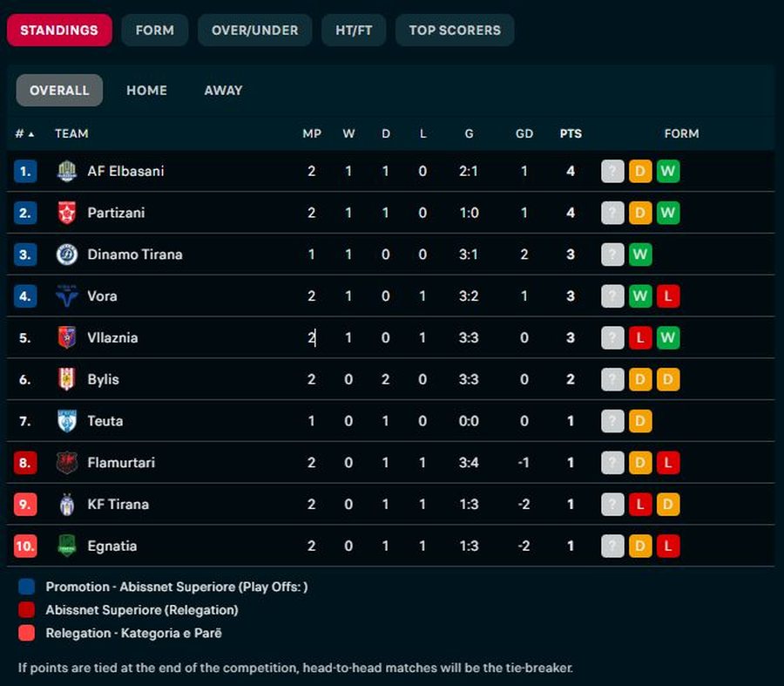Screen dimensions: 784x686
Task: Open the Flamurtari team link
Action: (121, 463)
